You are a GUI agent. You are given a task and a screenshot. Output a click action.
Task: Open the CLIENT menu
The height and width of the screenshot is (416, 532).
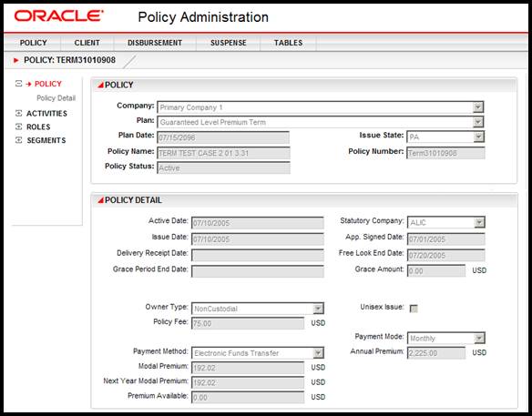click(x=87, y=43)
